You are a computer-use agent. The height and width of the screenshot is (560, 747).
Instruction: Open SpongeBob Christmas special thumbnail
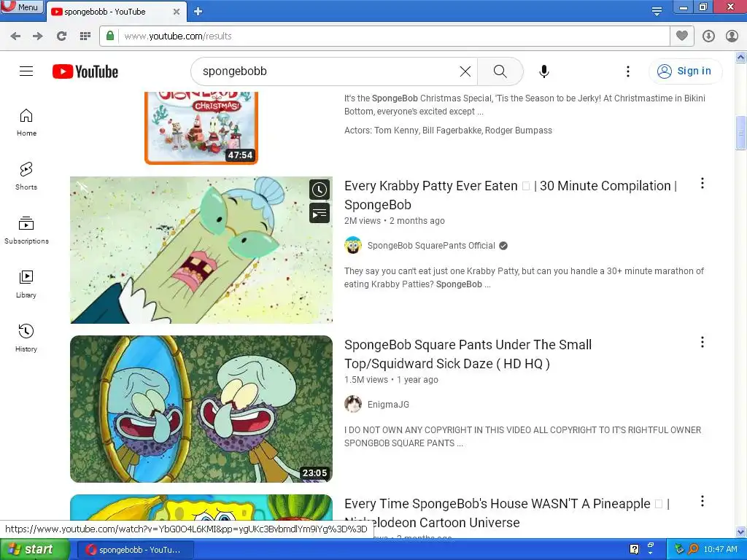point(201,128)
